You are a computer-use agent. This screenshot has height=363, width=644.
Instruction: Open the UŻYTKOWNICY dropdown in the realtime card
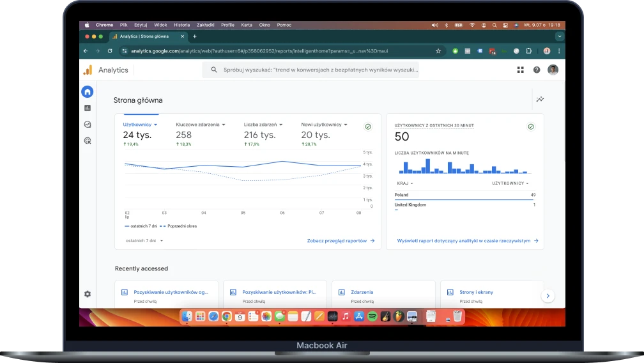[510, 183]
